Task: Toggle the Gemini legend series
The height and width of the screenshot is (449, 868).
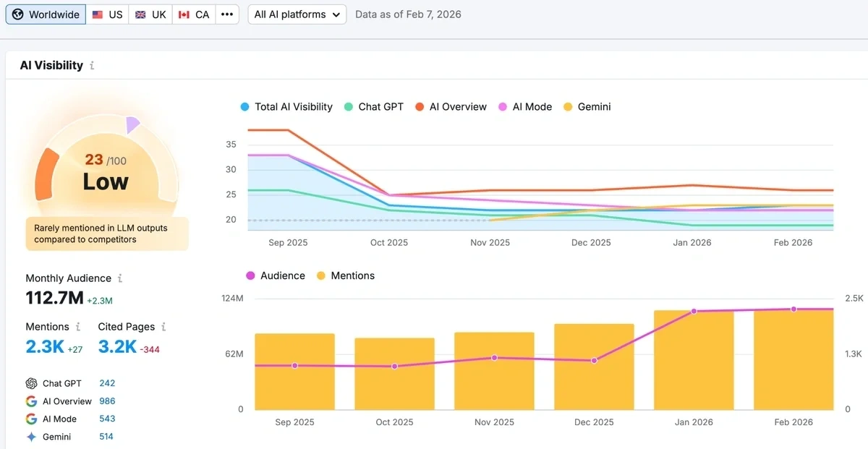Action: pyautogui.click(x=587, y=107)
